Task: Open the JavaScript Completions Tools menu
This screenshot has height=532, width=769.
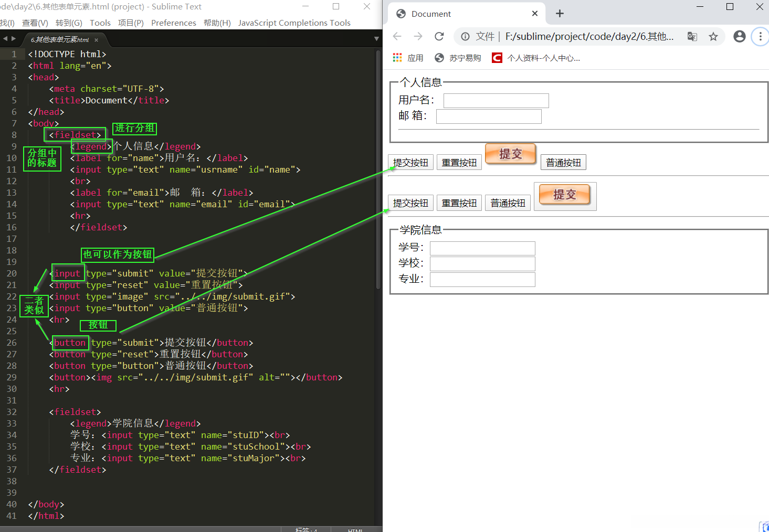Action: (x=294, y=23)
